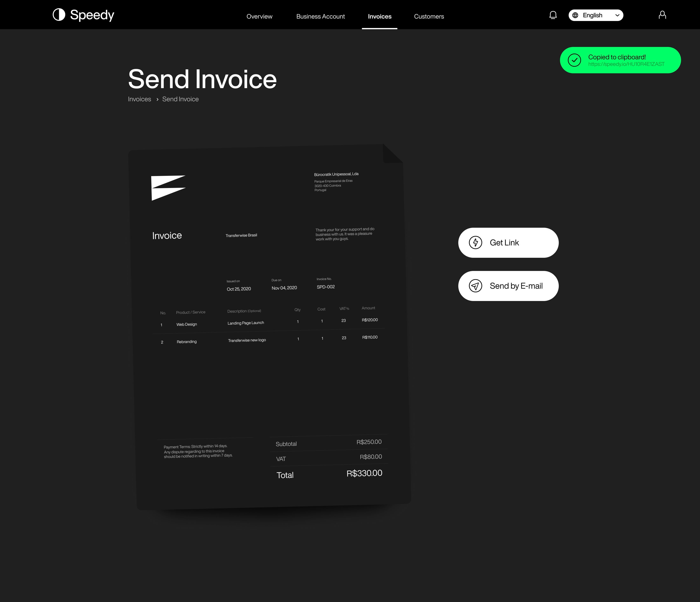Click the send/navigation Send by E-mail icon
The width and height of the screenshot is (700, 602).
[x=476, y=286]
